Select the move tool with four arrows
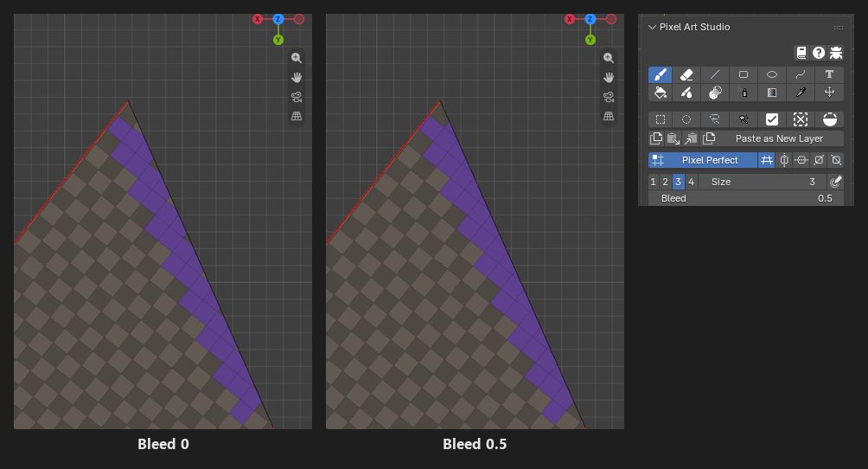Viewport: 868px width, 469px height. click(x=829, y=93)
